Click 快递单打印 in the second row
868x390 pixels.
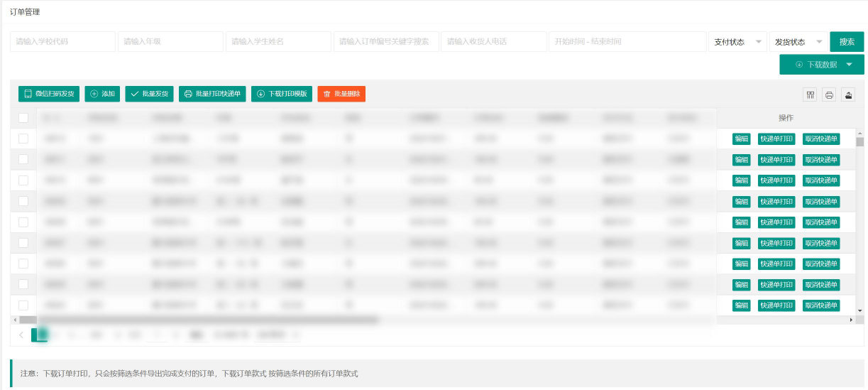click(x=776, y=160)
